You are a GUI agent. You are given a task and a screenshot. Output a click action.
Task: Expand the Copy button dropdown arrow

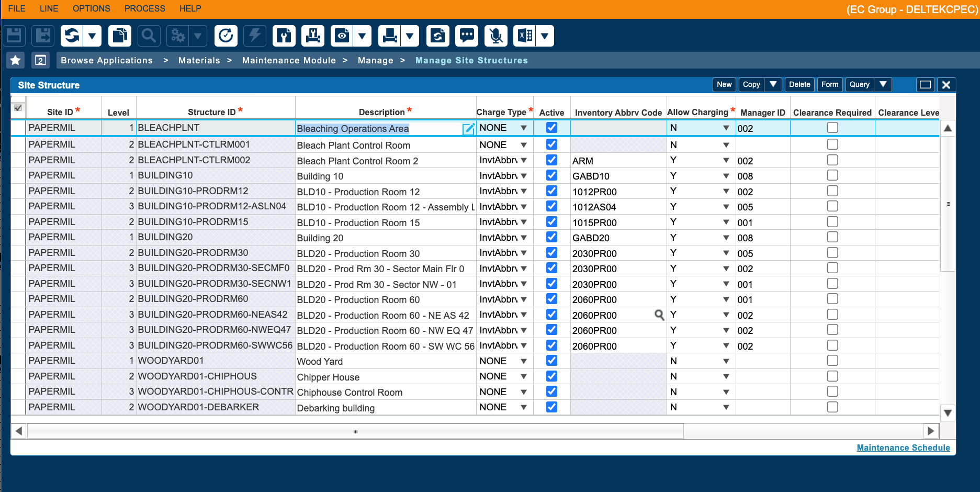coord(773,84)
